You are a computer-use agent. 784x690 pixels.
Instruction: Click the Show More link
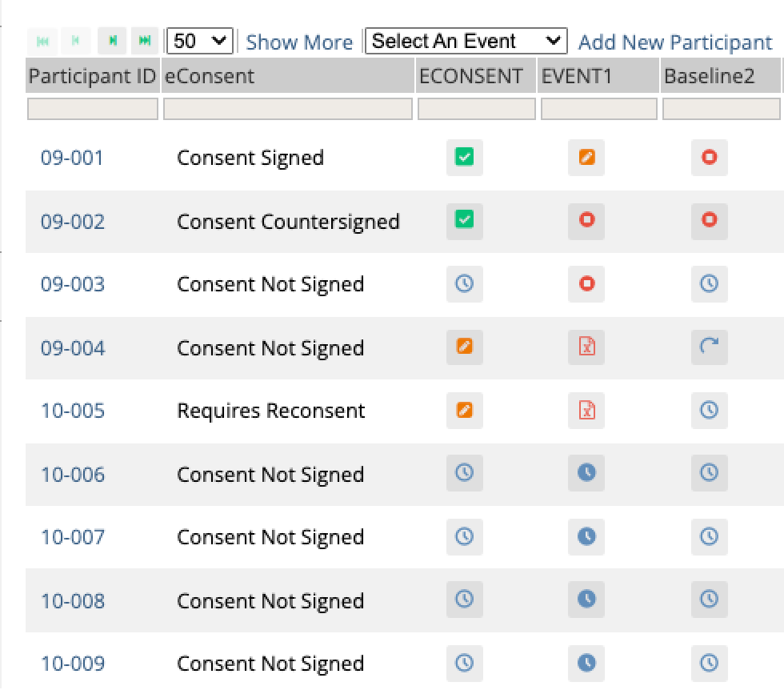(x=299, y=42)
